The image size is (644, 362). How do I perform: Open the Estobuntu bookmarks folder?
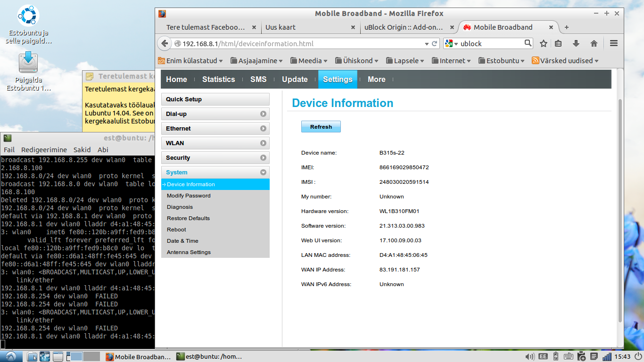click(x=502, y=60)
